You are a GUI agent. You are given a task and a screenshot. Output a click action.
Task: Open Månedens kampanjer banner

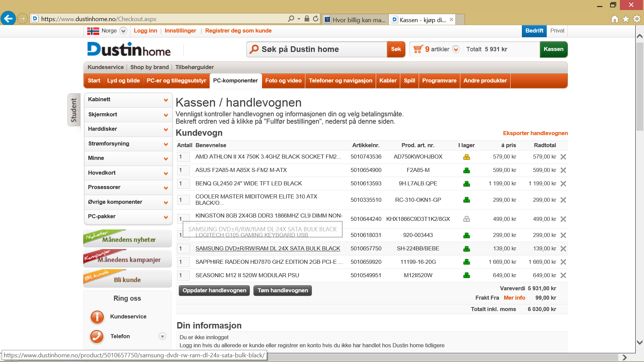click(127, 258)
